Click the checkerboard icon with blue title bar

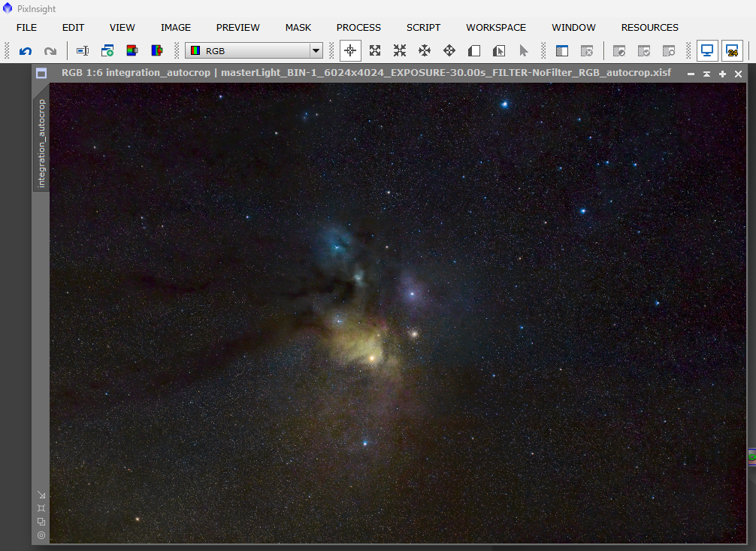tap(562, 50)
